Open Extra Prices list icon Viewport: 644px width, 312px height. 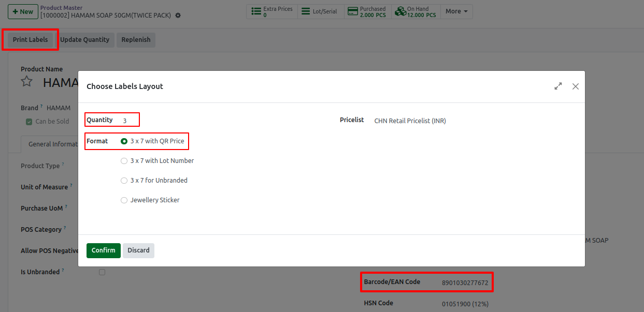255,11
